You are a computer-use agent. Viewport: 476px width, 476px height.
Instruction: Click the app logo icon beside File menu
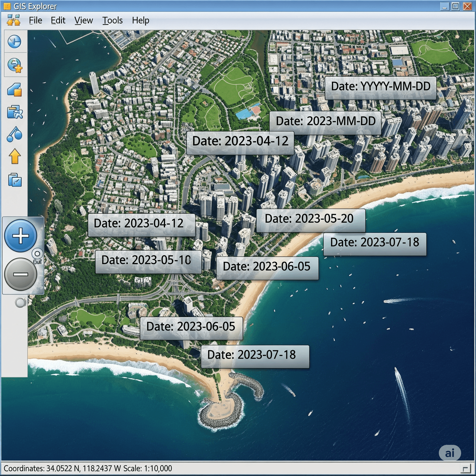13,20
